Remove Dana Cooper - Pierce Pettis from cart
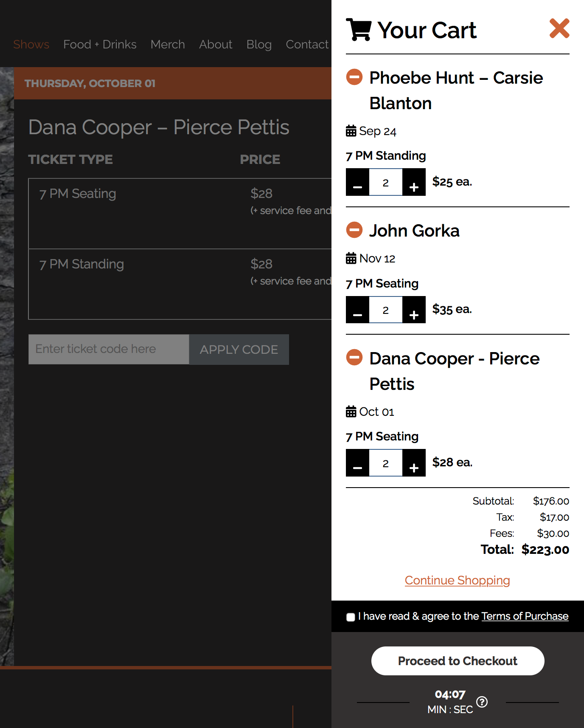 354,358
